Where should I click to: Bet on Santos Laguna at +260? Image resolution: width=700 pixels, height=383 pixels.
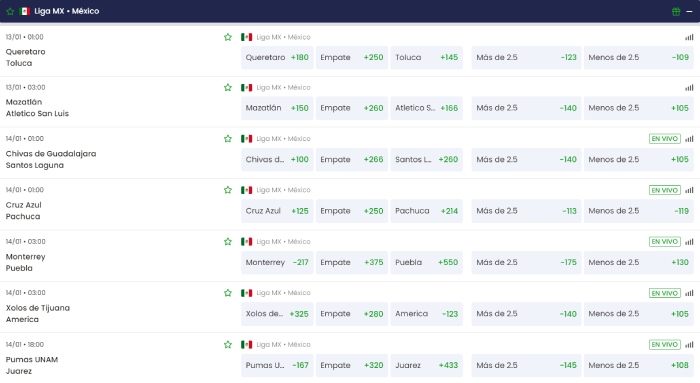click(426, 159)
